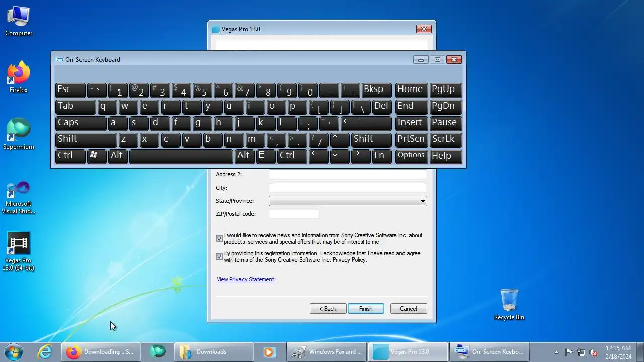Select the Vegas Pro 13.0 (64-bit) desktop icon
Viewport: 644px width, 362px height.
point(19,251)
